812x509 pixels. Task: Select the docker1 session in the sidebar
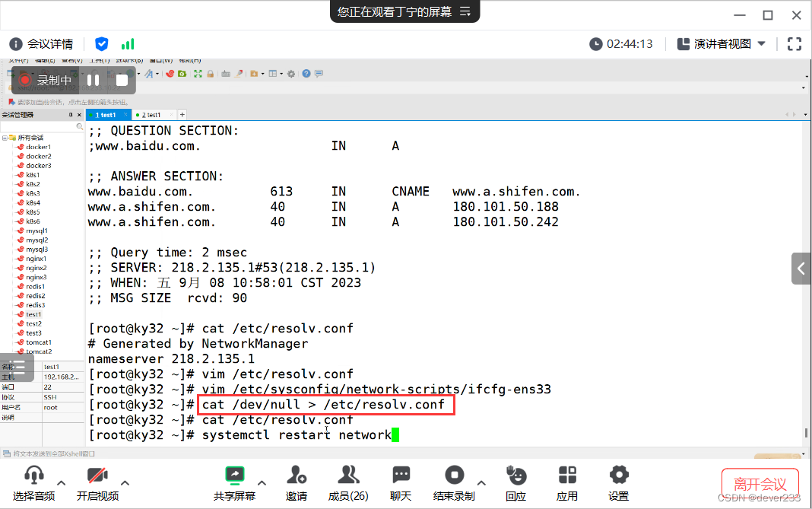39,148
